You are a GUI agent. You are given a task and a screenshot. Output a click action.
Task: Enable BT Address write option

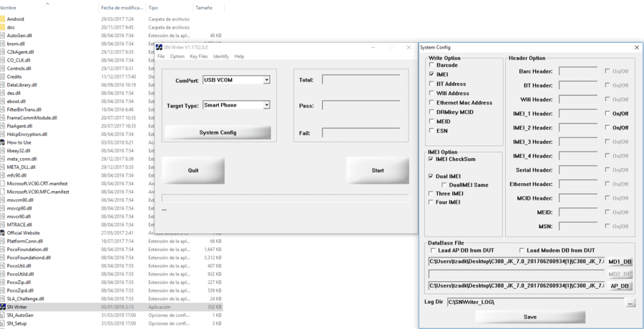pos(431,84)
